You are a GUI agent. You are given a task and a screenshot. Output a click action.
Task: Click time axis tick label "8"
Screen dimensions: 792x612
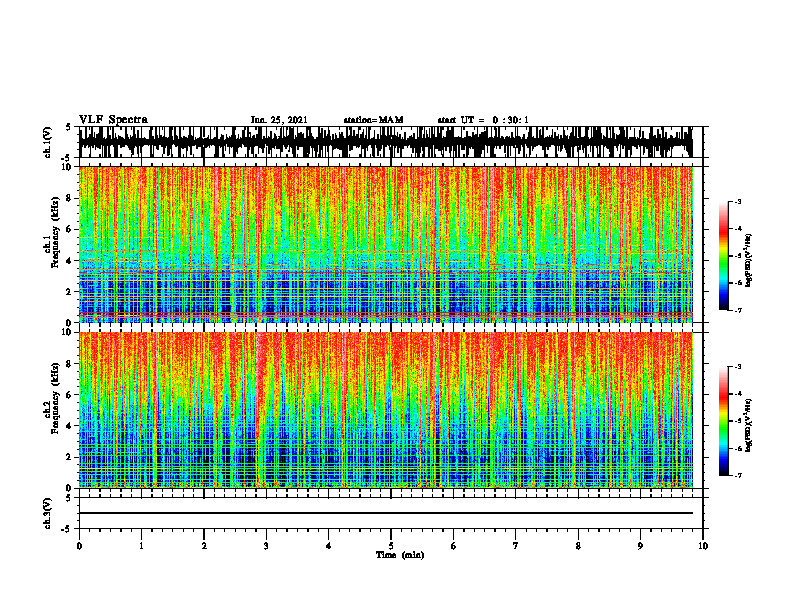[578, 546]
